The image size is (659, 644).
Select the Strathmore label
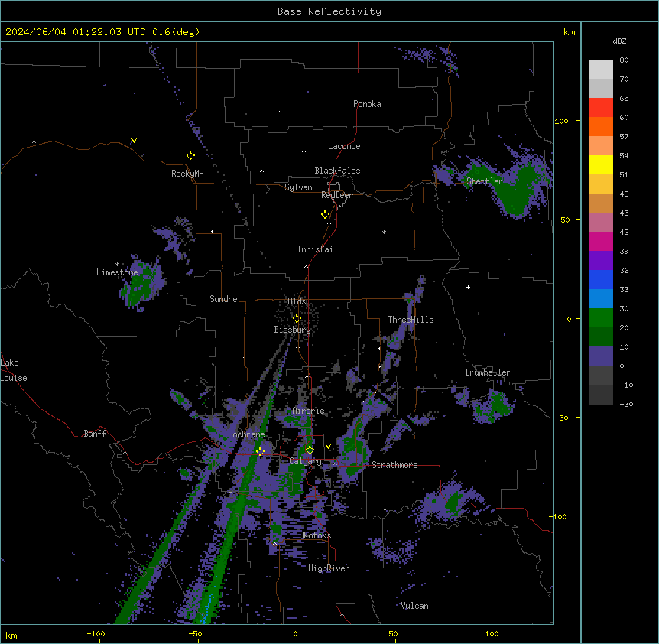tap(394, 465)
